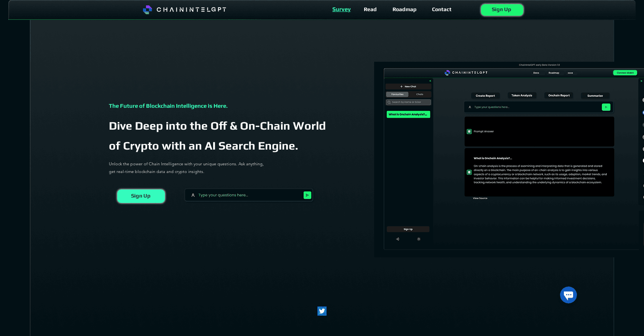Toggle the sun theme icon in preview sidebar
This screenshot has height=336, width=644.
click(419, 239)
